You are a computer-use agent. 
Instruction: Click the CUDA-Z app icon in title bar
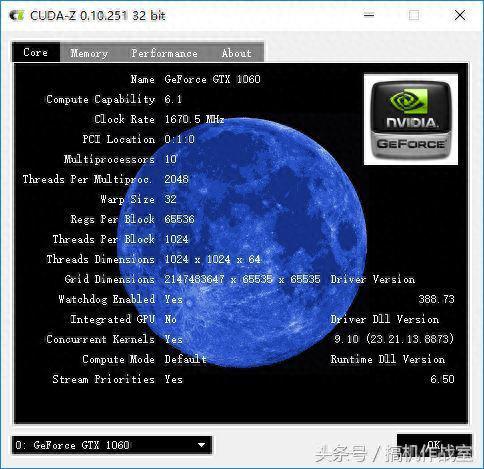[x=17, y=15]
